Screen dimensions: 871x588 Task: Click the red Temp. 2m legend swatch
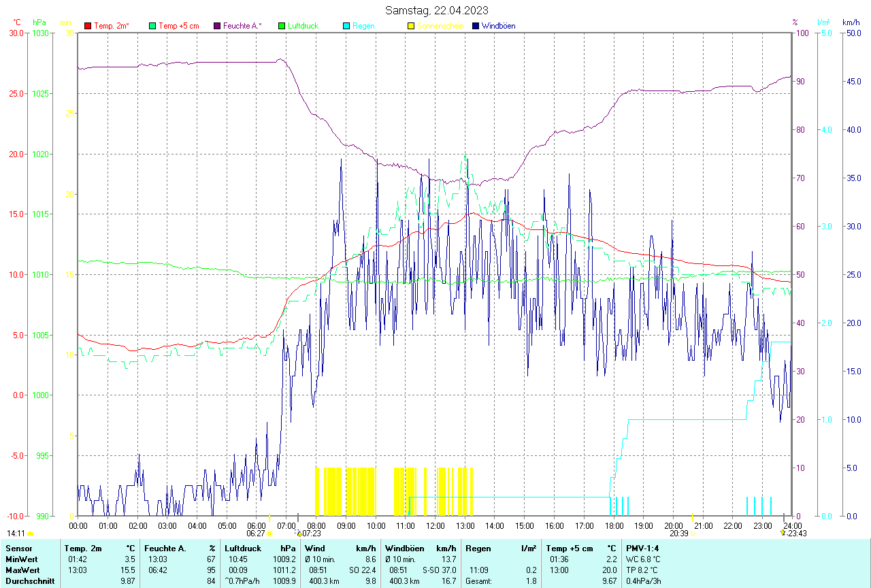coord(88,26)
